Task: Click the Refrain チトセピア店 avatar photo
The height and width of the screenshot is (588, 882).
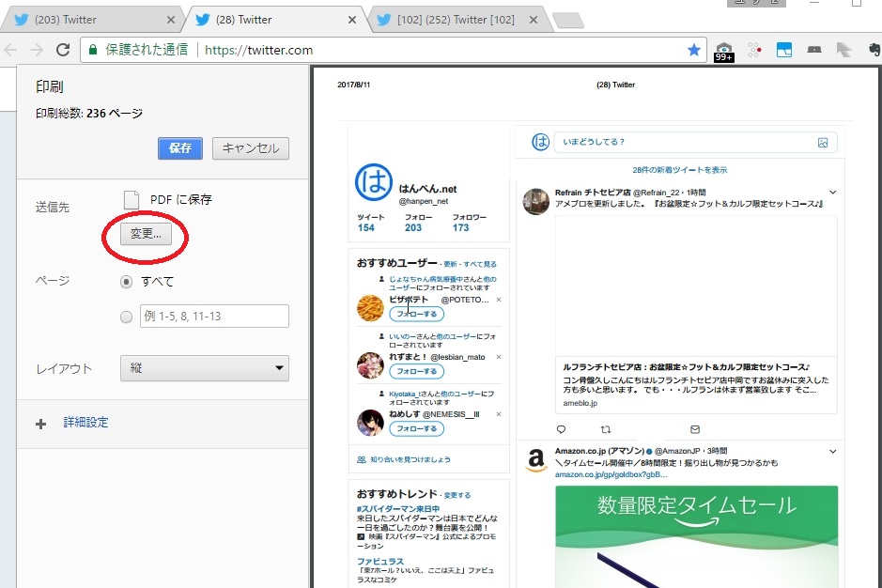Action: click(x=536, y=201)
